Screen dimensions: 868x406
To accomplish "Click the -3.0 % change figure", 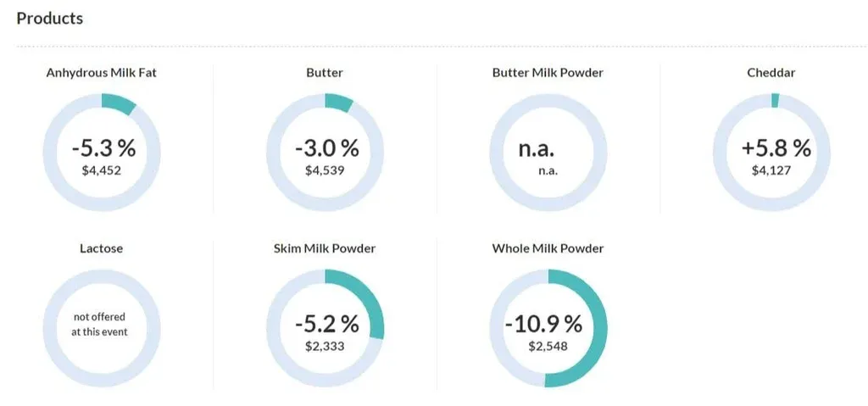I will (327, 147).
